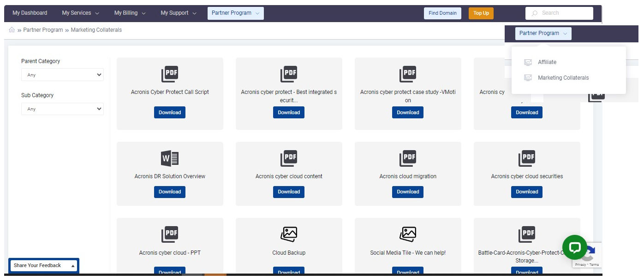This screenshot has height=280, width=644.
Task: Click title 'Cloud Backup'
Action: click(289, 253)
